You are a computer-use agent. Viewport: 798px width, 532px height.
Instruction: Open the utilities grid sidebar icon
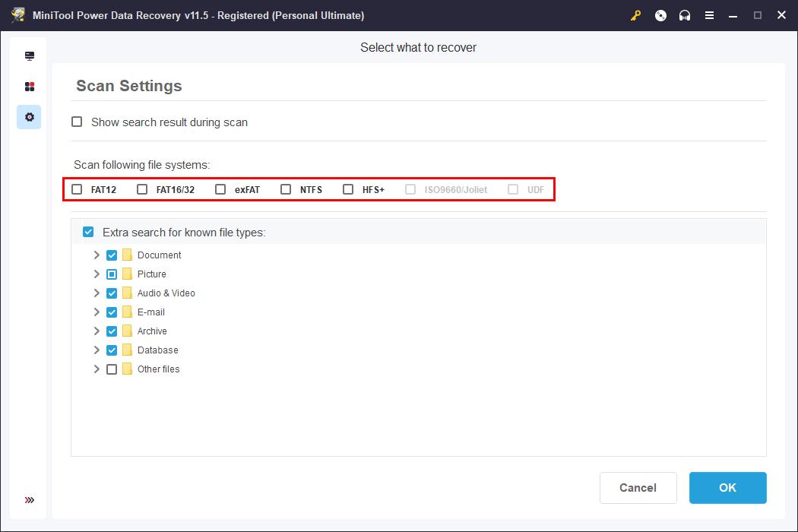[30, 87]
